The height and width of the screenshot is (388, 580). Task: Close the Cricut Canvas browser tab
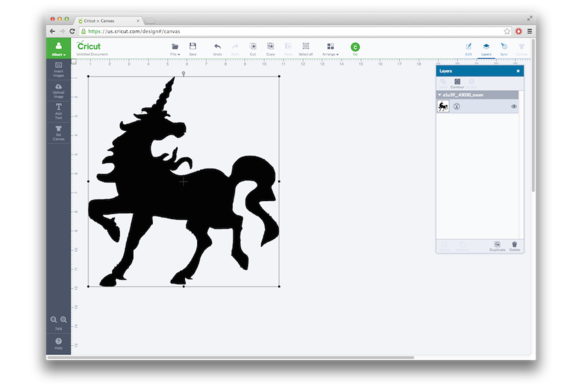click(138, 21)
